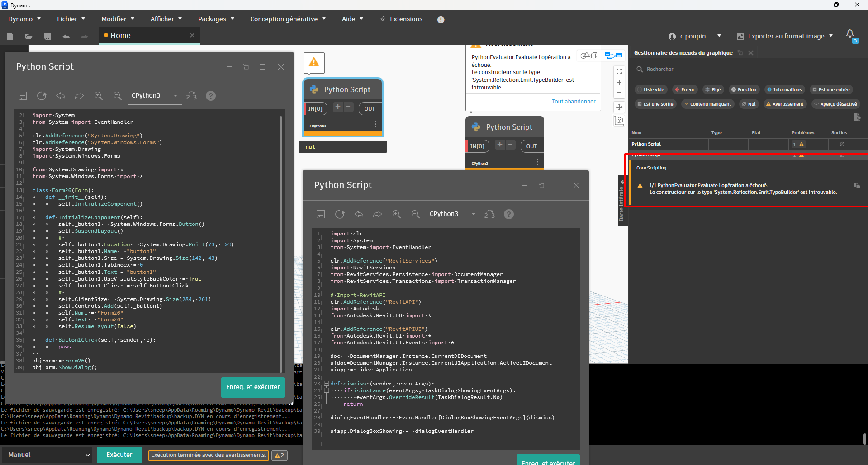The image size is (868, 465).
Task: Open the CPython3 engine dropdown
Action: tap(154, 95)
